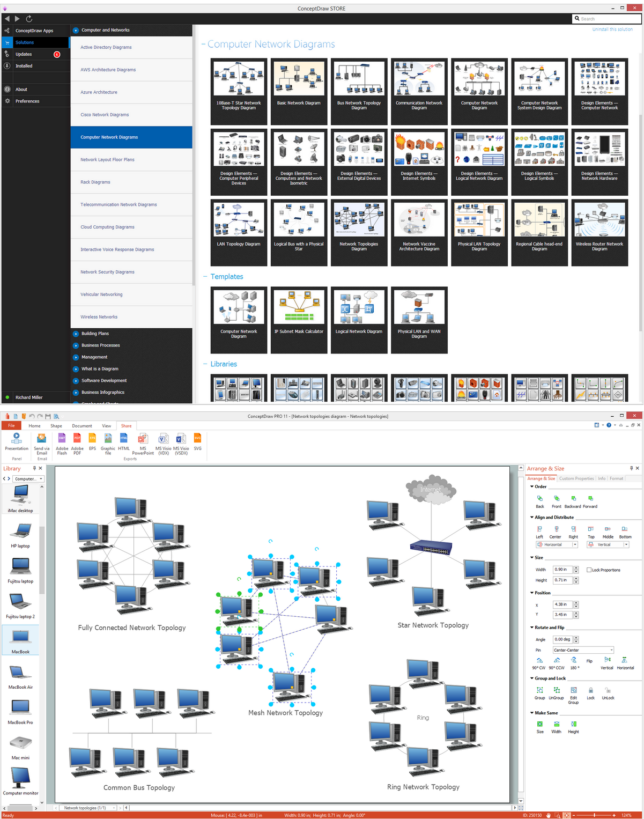The image size is (644, 819).
Task: Expand Building Plans category in STORE
Action: pyautogui.click(x=76, y=334)
